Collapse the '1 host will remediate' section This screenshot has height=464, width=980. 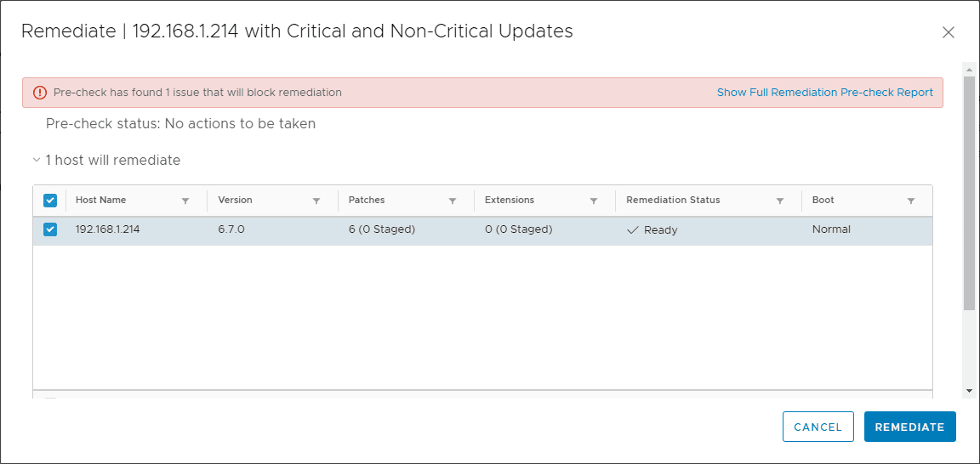[37, 160]
